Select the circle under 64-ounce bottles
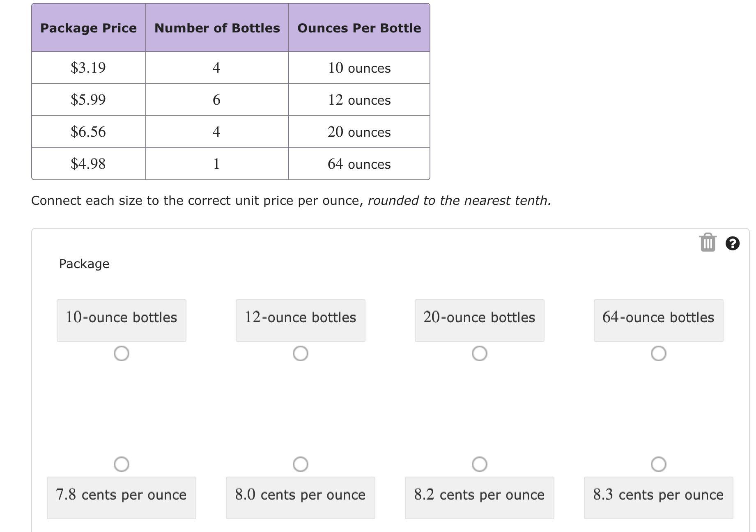The width and height of the screenshot is (756, 532). point(659,353)
